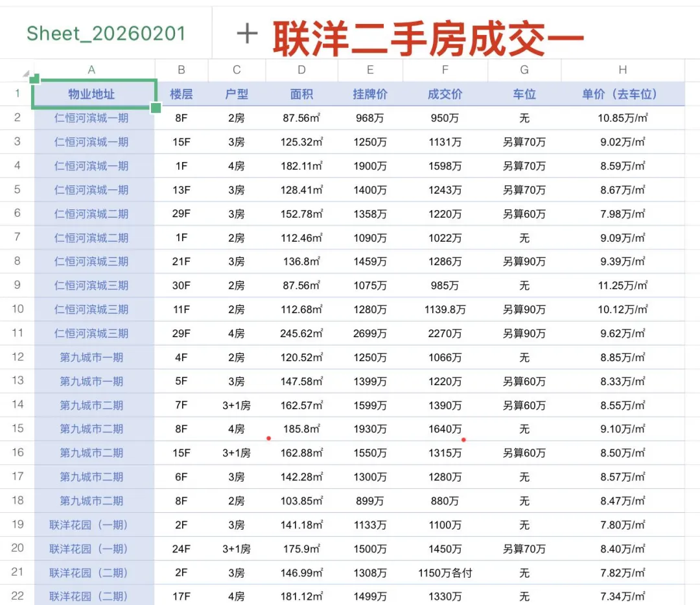
Task: Click the 2699万 listing price cell
Action: click(370, 333)
